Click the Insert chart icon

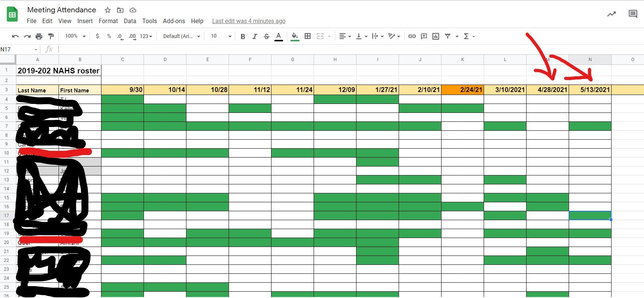436,36
